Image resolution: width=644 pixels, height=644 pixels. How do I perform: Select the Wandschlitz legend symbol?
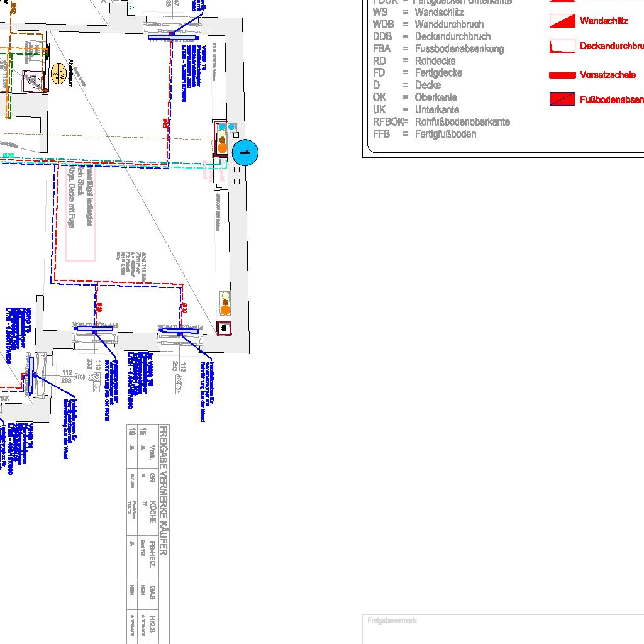pyautogui.click(x=563, y=21)
